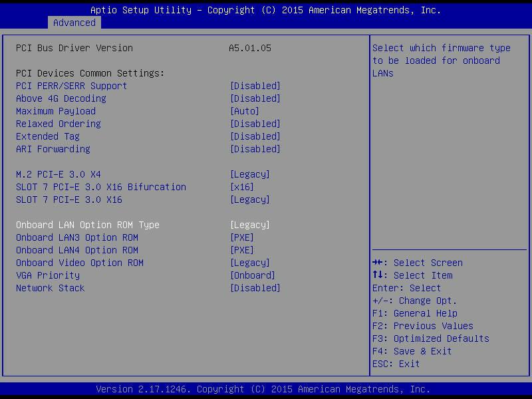Open M.2 PCI-E 3.0 X4 Legacy option
This screenshot has width=532, height=399.
pos(249,174)
